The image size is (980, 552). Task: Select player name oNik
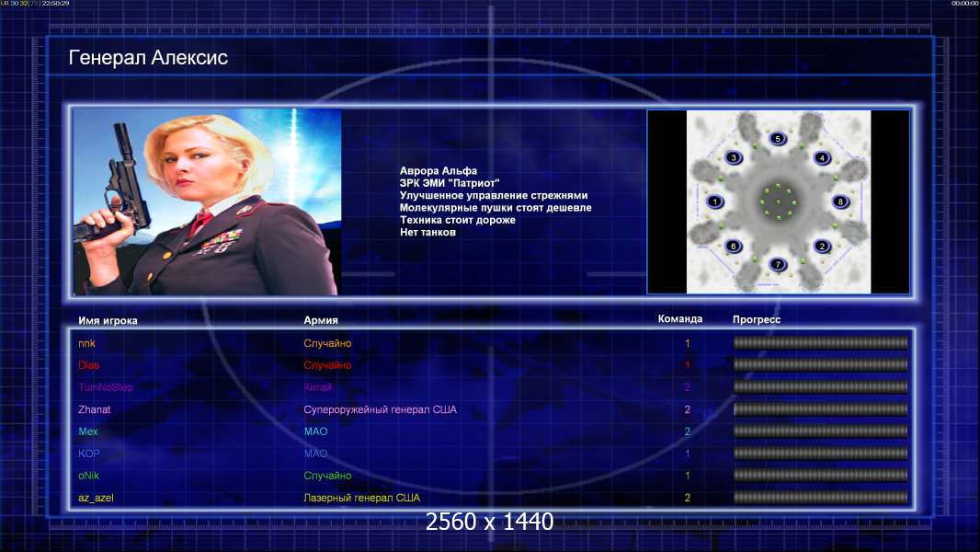click(89, 476)
